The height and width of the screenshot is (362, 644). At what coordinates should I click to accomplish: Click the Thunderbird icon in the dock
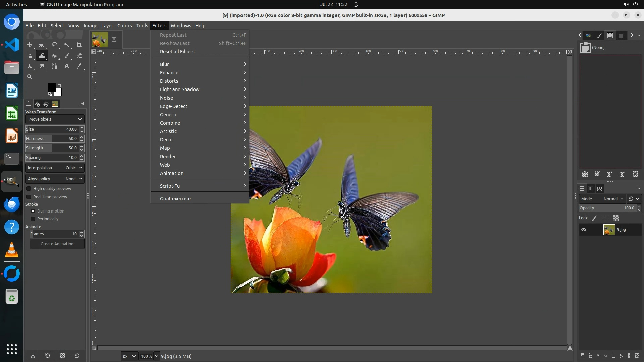point(12,204)
